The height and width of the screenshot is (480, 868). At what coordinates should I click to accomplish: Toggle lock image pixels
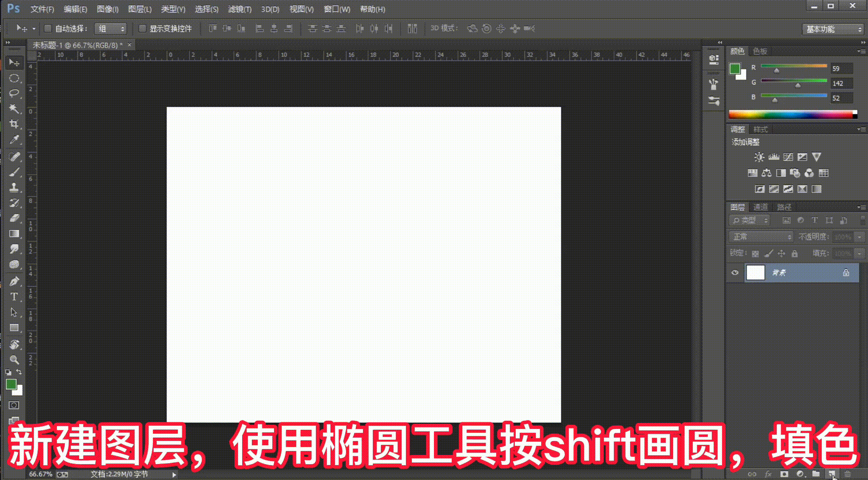tap(768, 253)
